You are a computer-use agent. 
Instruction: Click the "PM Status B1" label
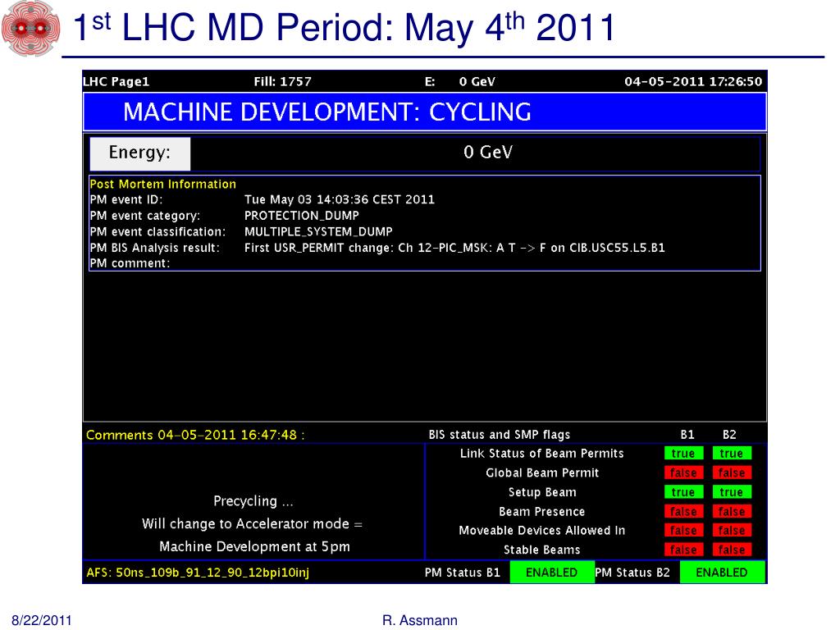463,573
